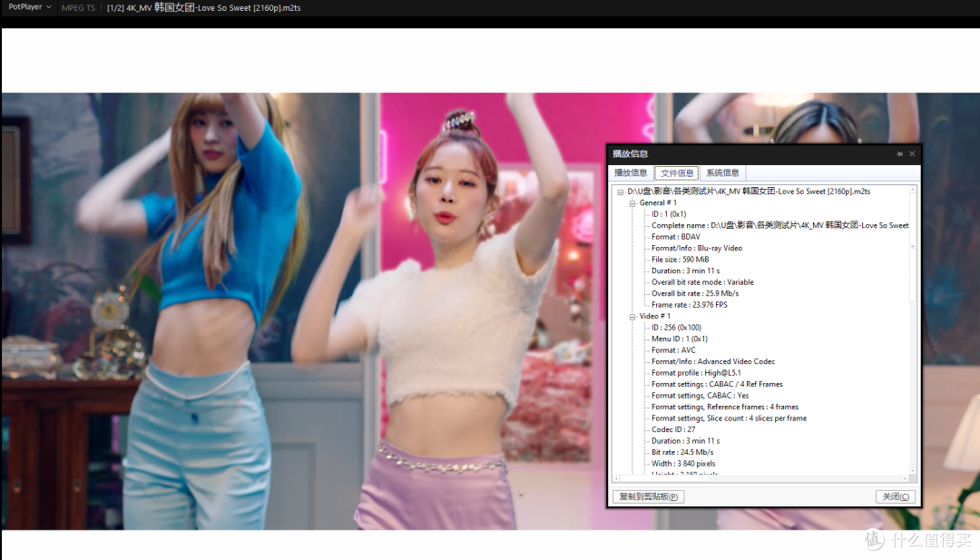The image size is (980, 560).
Task: Select the Codec ID : 27 row
Action: click(x=673, y=429)
